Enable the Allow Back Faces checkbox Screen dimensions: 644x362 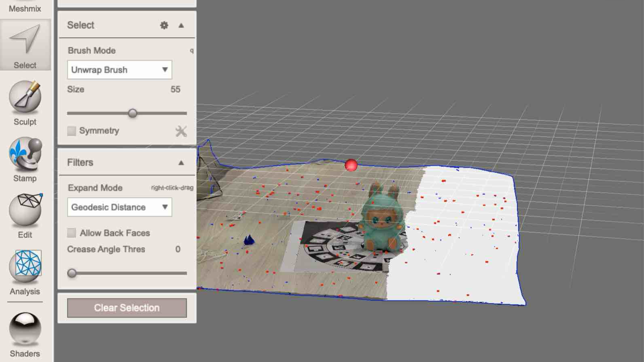[71, 233]
